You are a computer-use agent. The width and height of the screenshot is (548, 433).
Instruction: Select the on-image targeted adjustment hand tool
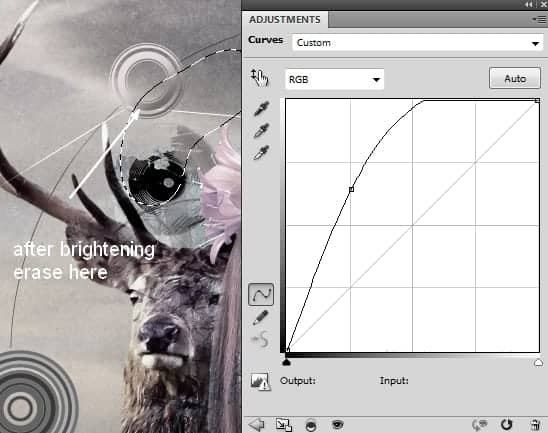[260, 78]
